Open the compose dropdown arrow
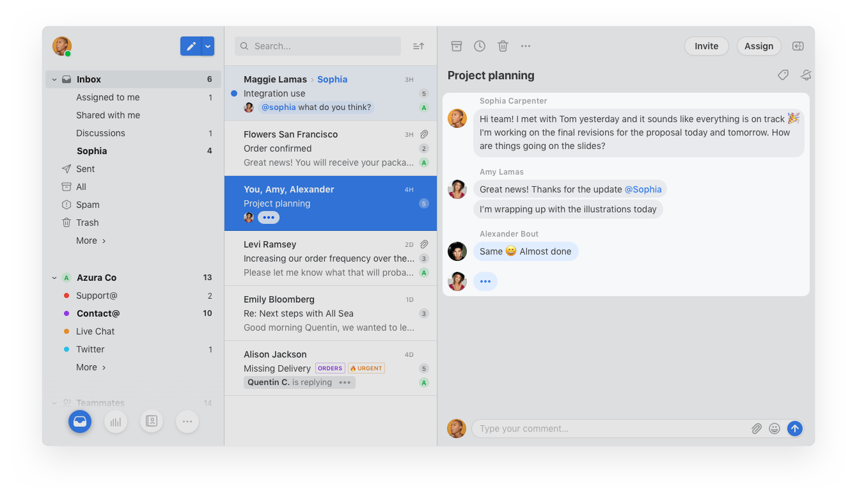Viewport: 857px width, 504px height. (207, 46)
